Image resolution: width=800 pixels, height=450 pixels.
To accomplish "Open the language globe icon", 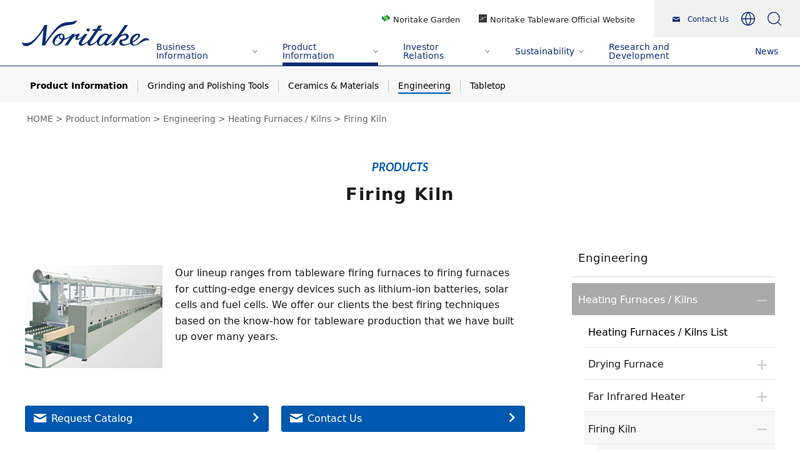I will pyautogui.click(x=748, y=19).
